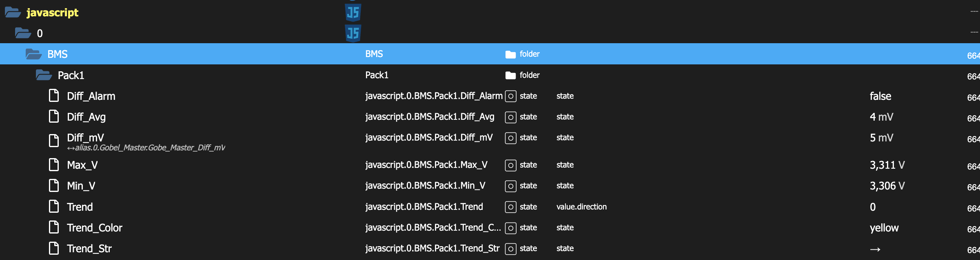Click the yellow value of Trend_Color
This screenshot has width=980, height=260.
tap(884, 228)
